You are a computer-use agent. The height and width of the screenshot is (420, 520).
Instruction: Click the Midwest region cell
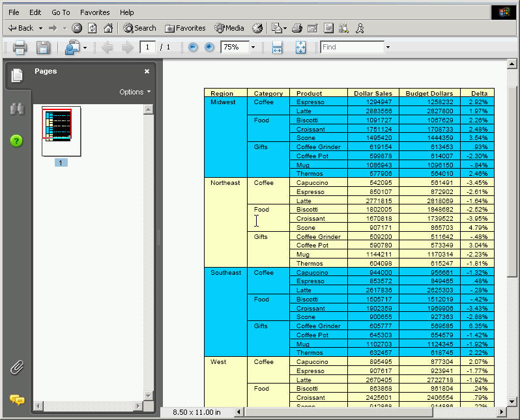pos(225,137)
